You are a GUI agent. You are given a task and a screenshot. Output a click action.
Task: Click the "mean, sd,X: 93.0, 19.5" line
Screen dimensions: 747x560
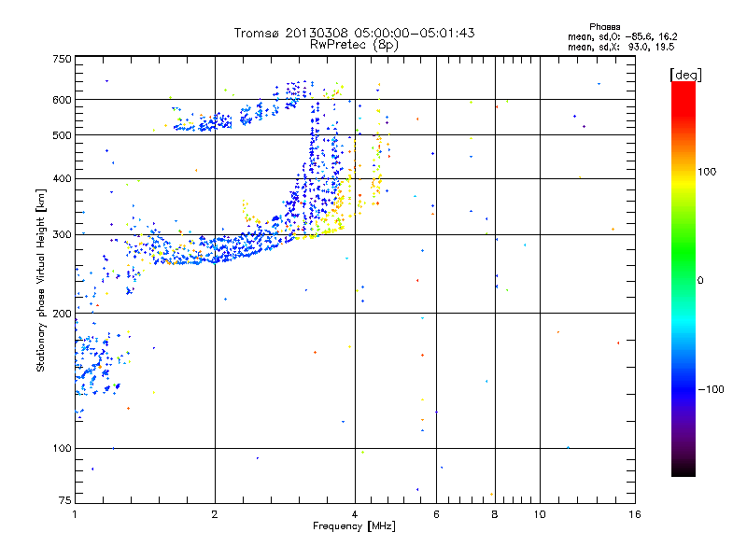click(621, 47)
